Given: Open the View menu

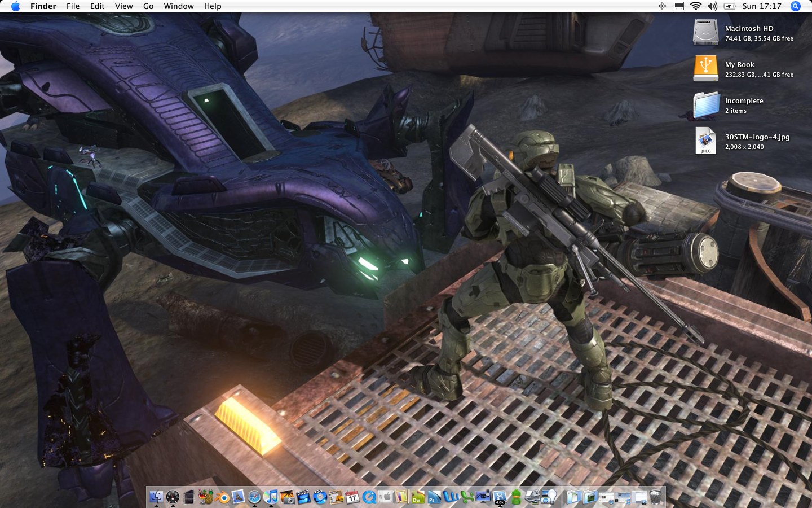Looking at the screenshot, I should (x=123, y=6).
